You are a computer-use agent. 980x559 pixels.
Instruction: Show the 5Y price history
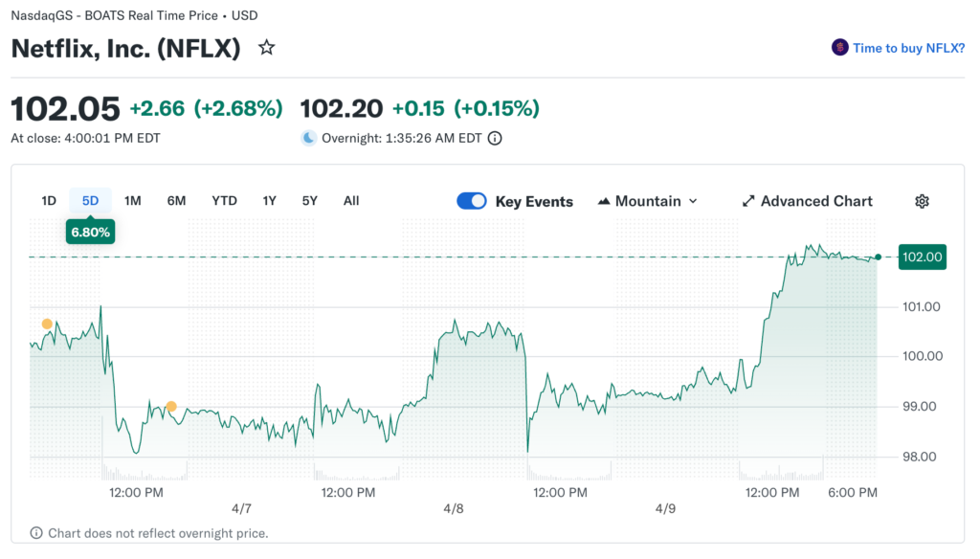(309, 201)
